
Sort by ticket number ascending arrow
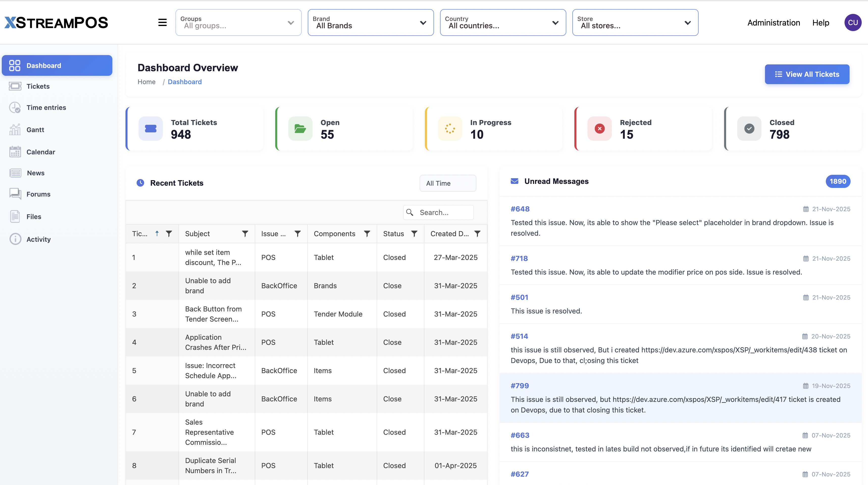coord(157,234)
